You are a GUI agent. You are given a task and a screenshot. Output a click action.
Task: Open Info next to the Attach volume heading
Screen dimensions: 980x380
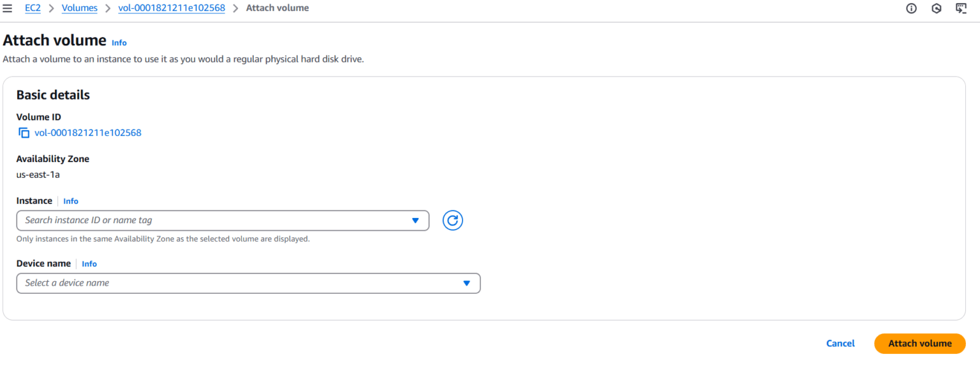119,42
